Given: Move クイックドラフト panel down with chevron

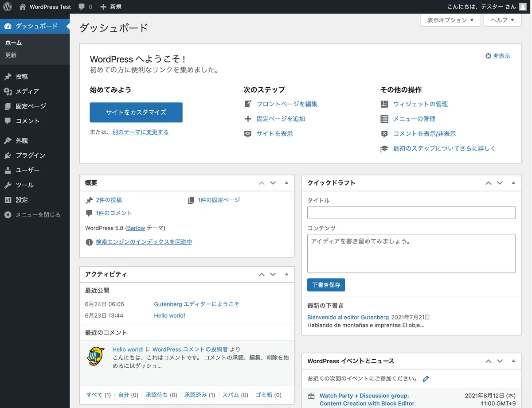Looking at the screenshot, I should point(500,183).
